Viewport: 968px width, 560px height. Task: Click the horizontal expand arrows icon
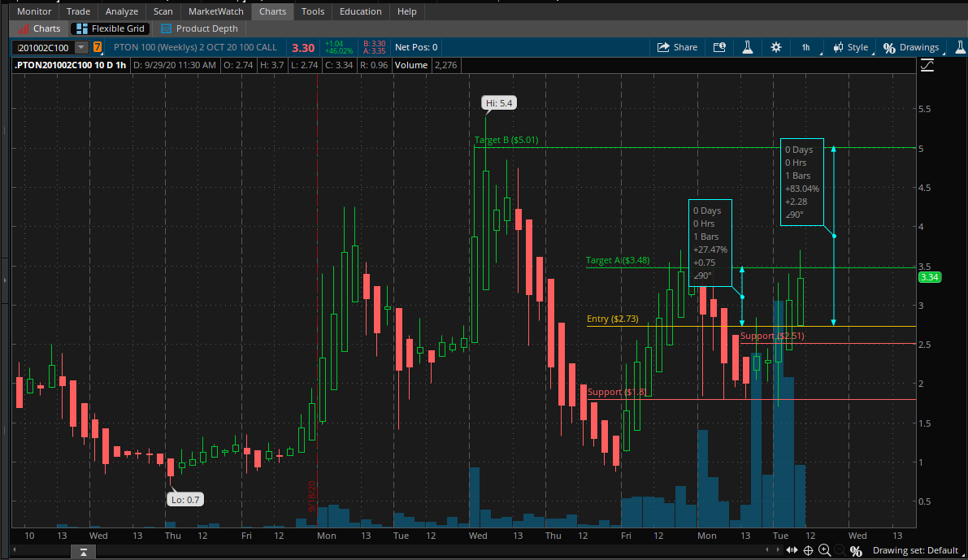click(792, 550)
